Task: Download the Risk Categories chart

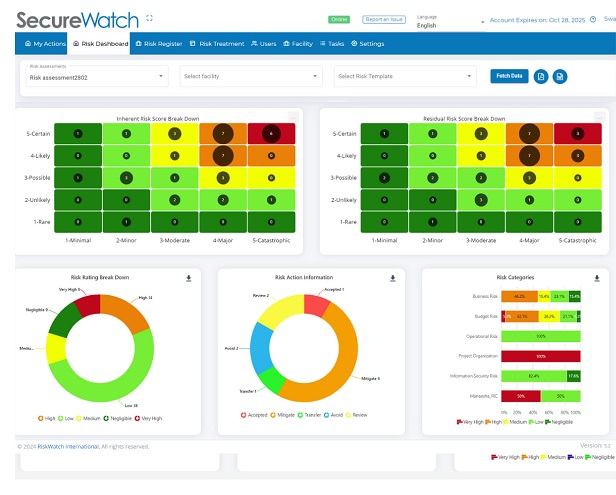Action: pyautogui.click(x=597, y=278)
